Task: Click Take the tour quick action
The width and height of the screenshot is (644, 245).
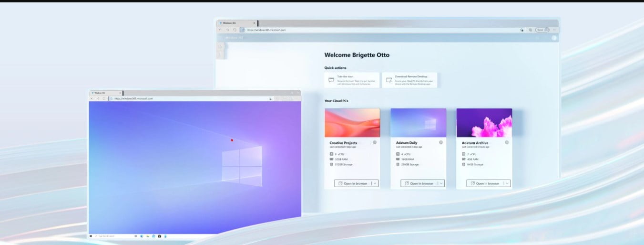Action: 352,80
